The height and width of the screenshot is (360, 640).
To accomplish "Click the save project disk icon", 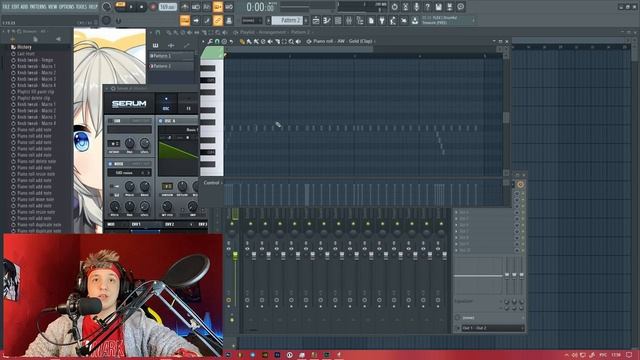I will [x=438, y=7].
